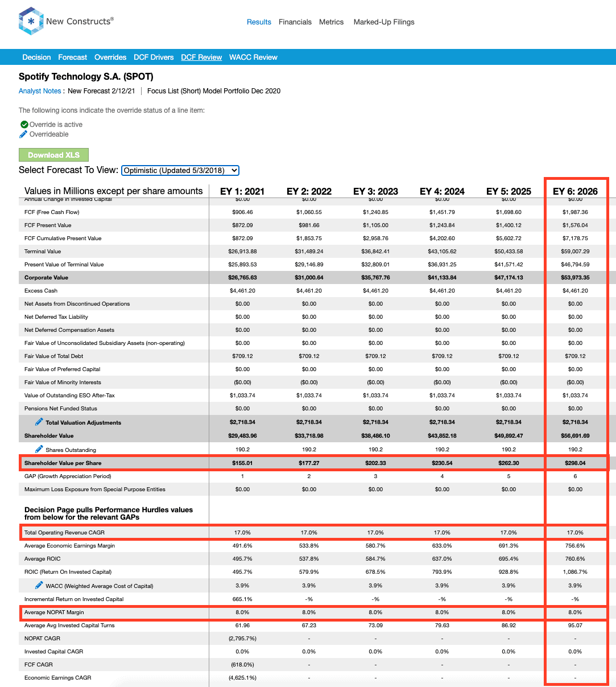616x687 pixels.
Task: Select the Decision menu item
Action: click(x=37, y=57)
